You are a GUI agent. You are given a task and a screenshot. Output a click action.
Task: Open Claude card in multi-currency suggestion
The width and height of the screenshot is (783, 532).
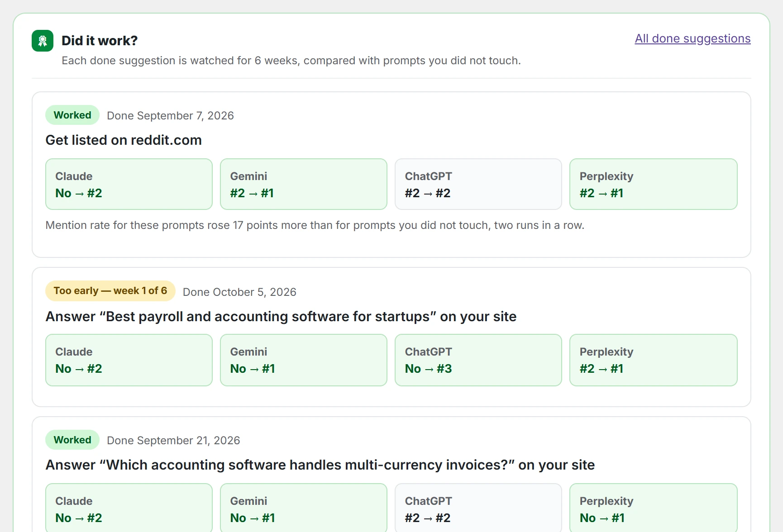(x=129, y=508)
